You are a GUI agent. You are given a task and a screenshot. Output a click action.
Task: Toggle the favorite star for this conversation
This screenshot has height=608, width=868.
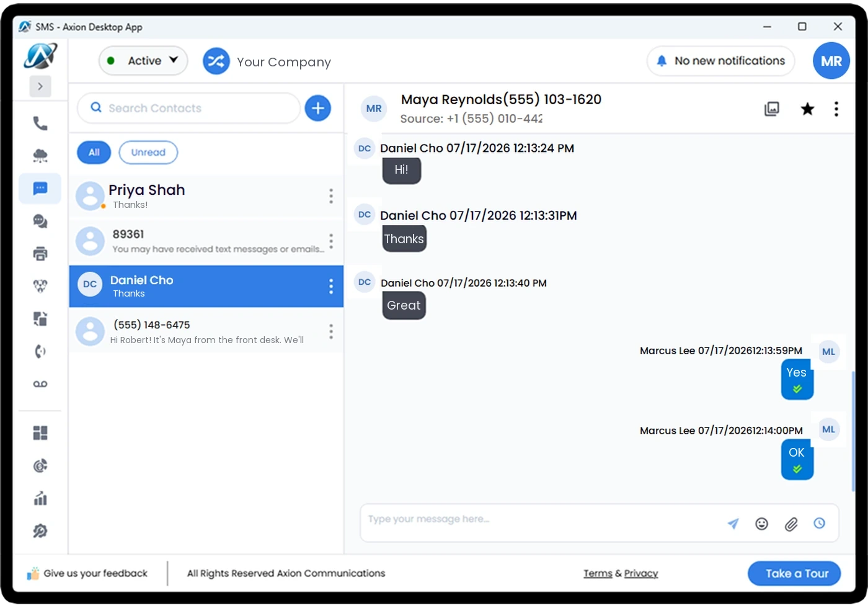point(807,109)
